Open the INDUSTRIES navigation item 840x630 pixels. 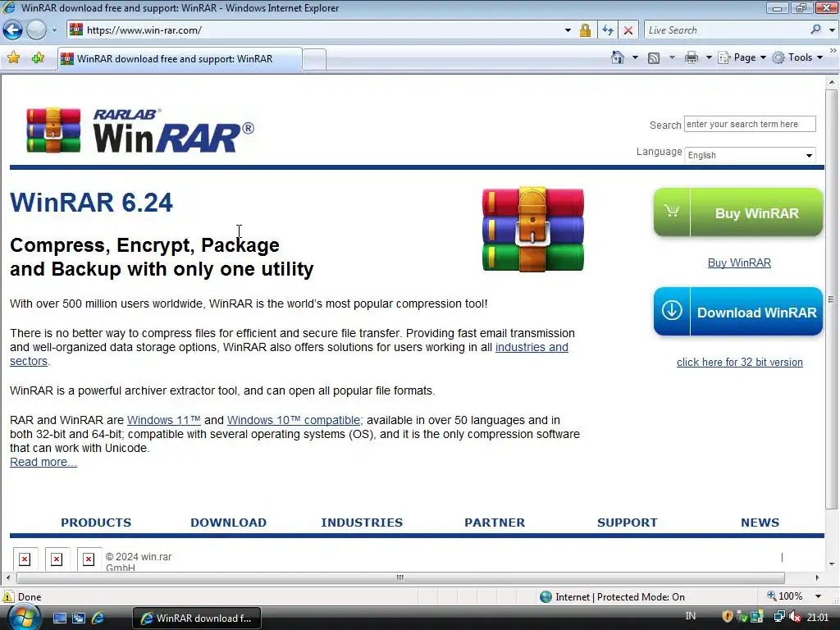pyautogui.click(x=362, y=523)
